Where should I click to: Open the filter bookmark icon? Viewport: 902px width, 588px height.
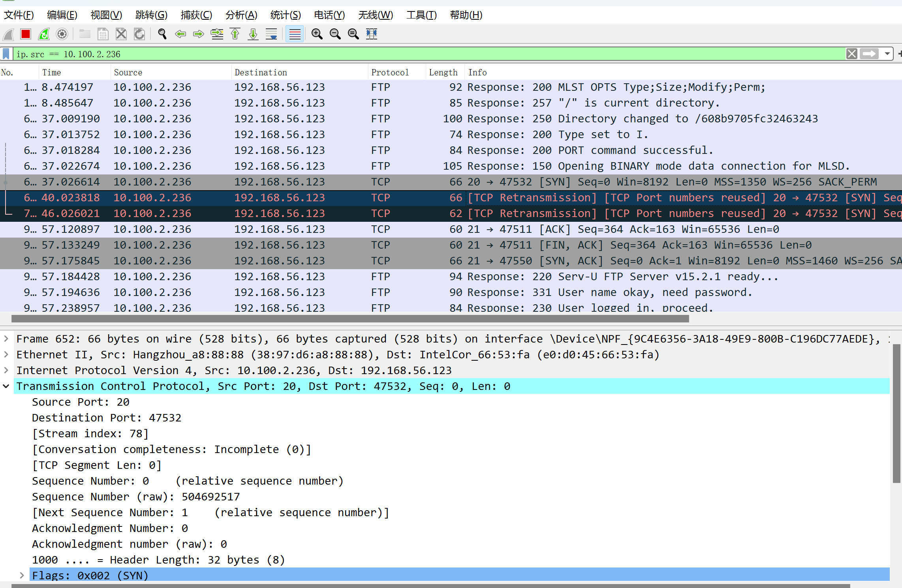point(6,54)
